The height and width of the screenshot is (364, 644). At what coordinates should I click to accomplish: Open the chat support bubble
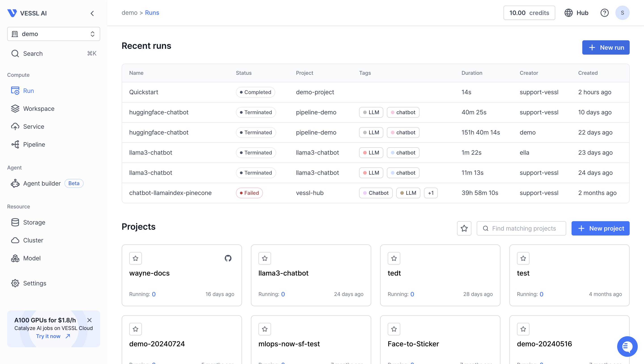pyautogui.click(x=627, y=346)
